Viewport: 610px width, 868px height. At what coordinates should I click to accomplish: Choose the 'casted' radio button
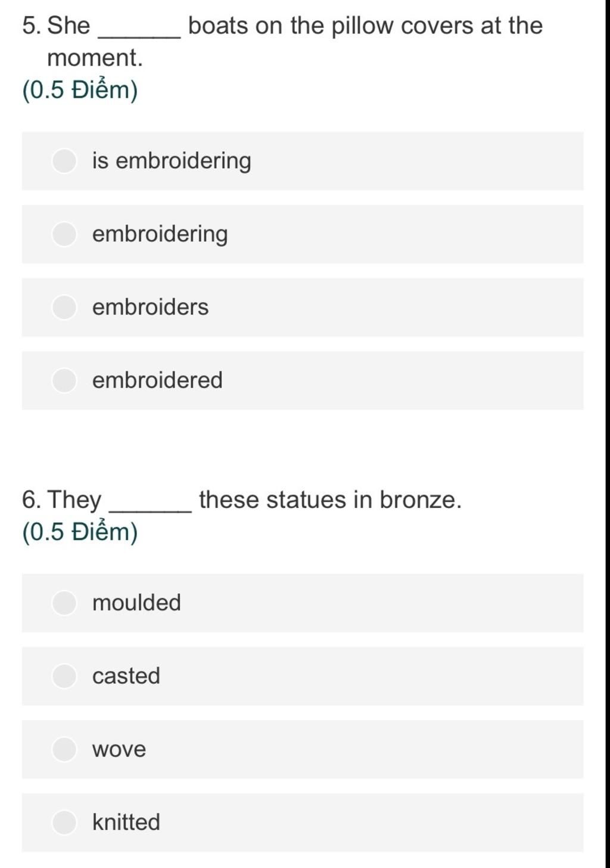[64, 676]
